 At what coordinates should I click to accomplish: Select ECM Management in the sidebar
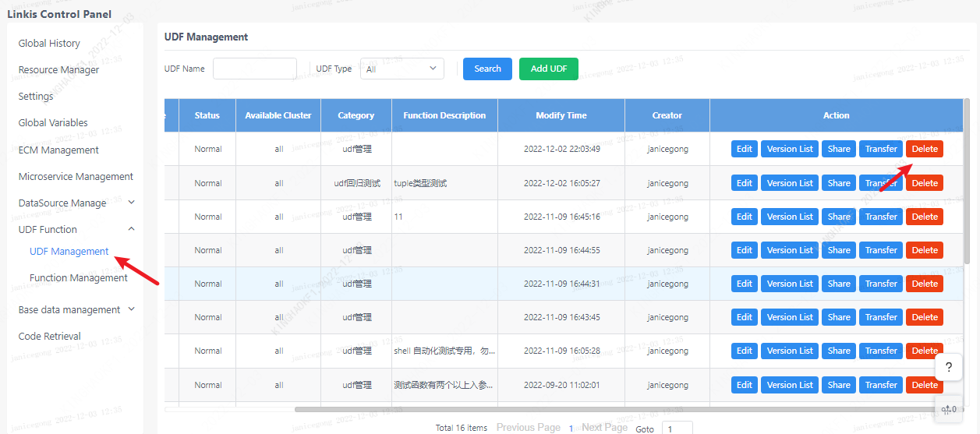(58, 150)
